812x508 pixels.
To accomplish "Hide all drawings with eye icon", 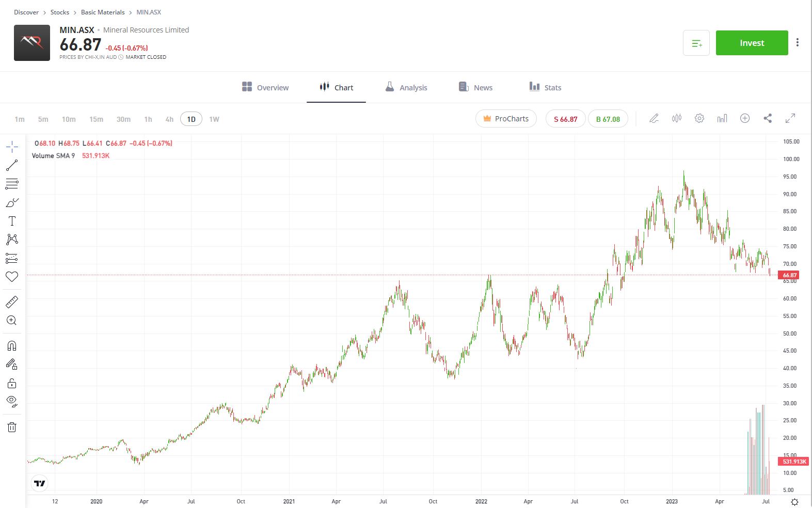I will pos(12,401).
